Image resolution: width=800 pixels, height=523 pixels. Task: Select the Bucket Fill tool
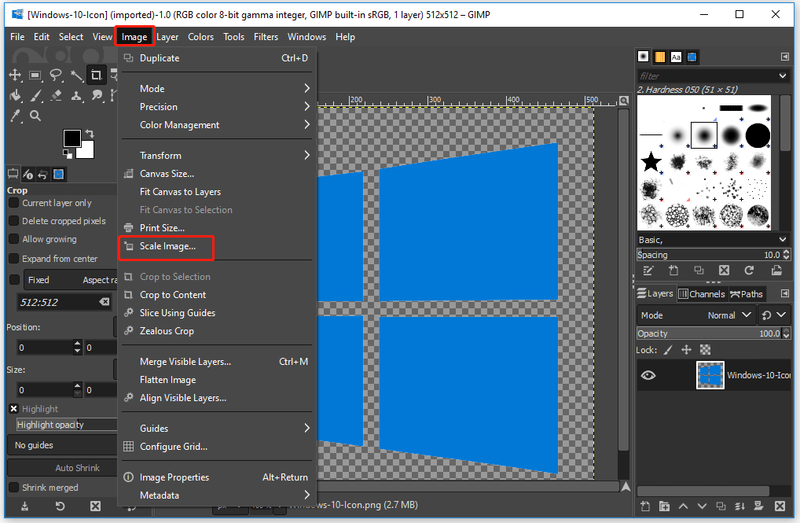pos(15,95)
